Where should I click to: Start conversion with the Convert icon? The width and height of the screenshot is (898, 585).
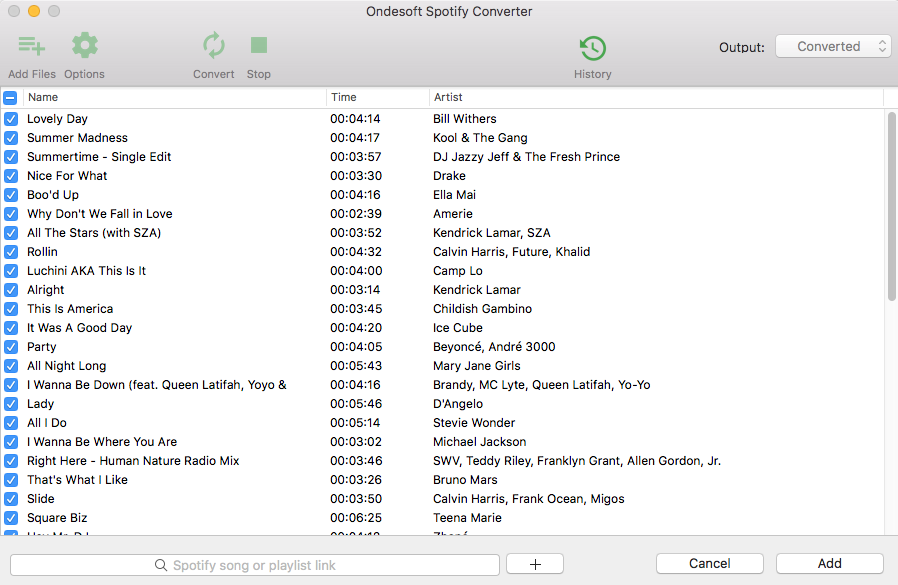tap(213, 46)
